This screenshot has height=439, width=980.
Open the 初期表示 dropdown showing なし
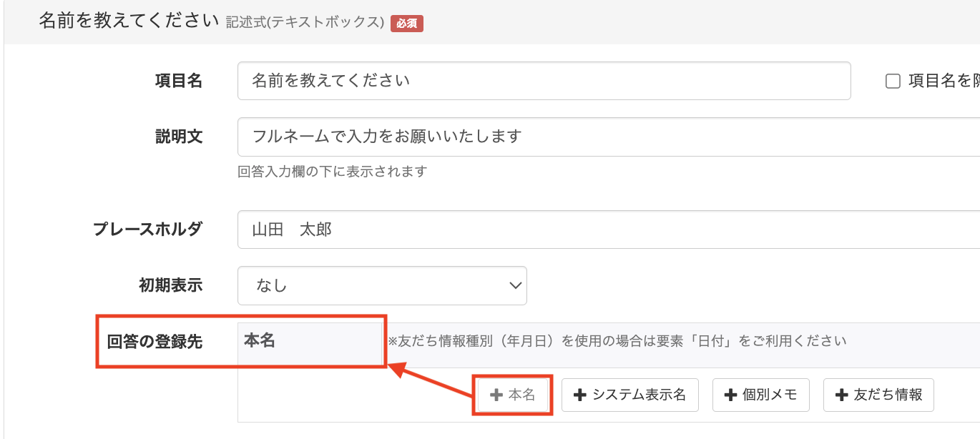(382, 286)
